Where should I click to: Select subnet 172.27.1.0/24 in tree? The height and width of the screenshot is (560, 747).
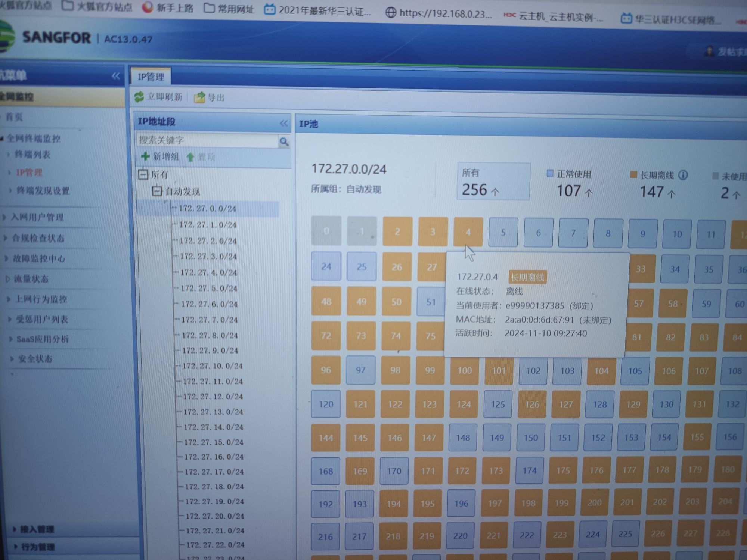(x=208, y=225)
